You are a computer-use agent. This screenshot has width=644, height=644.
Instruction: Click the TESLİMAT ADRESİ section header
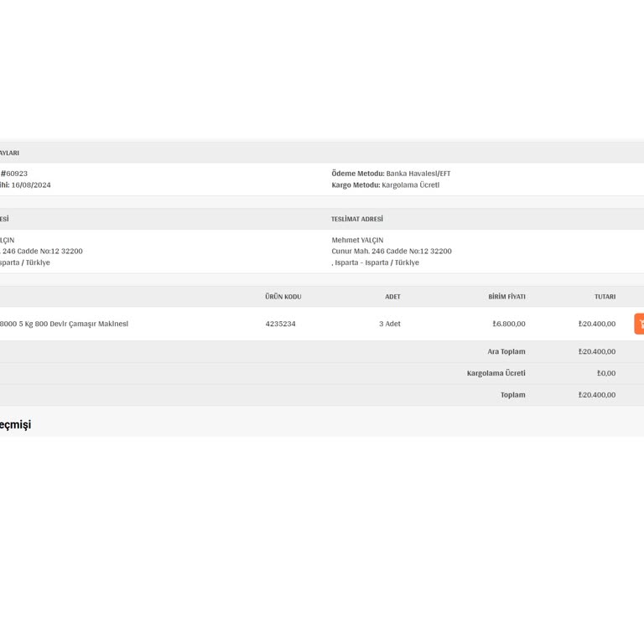coord(356,219)
